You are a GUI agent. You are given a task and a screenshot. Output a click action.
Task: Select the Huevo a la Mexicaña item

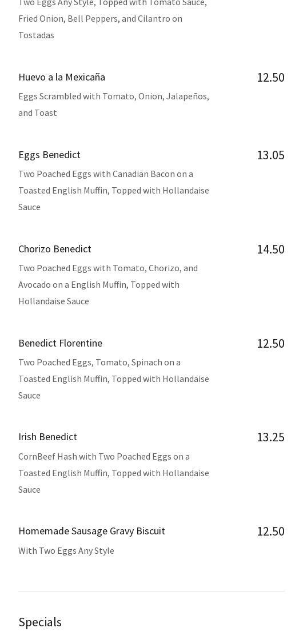coord(62,77)
